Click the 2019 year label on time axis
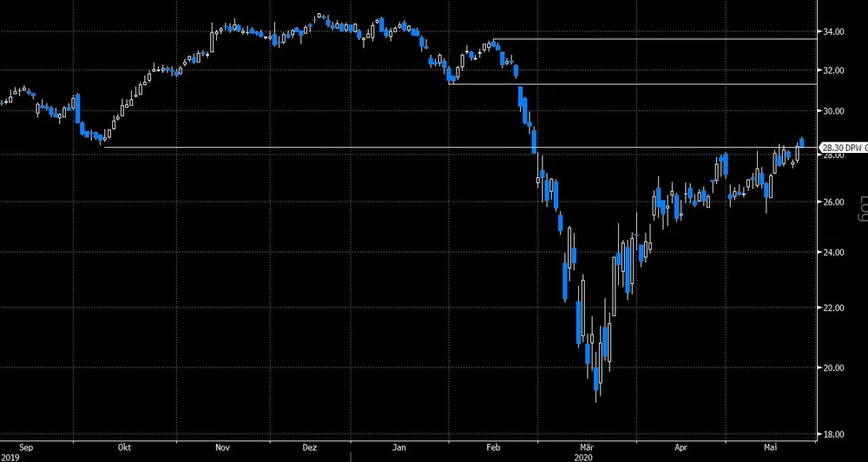868x462 pixels. click(11, 456)
